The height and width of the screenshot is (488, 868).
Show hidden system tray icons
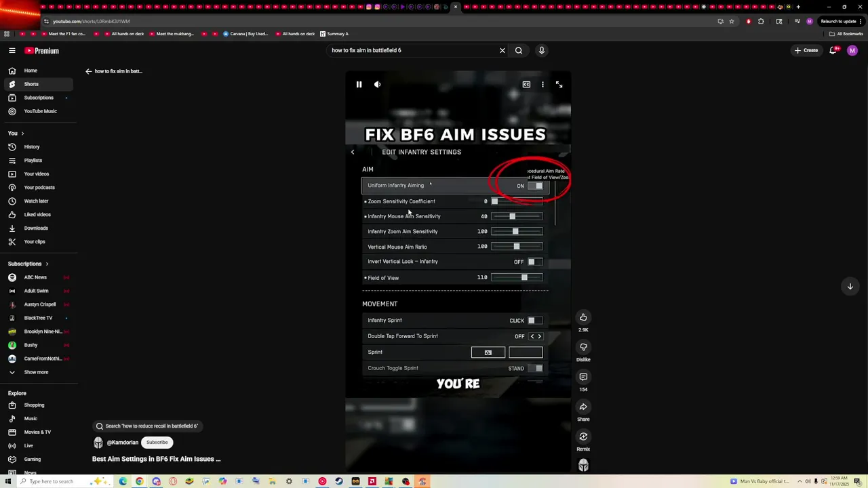[x=799, y=481]
